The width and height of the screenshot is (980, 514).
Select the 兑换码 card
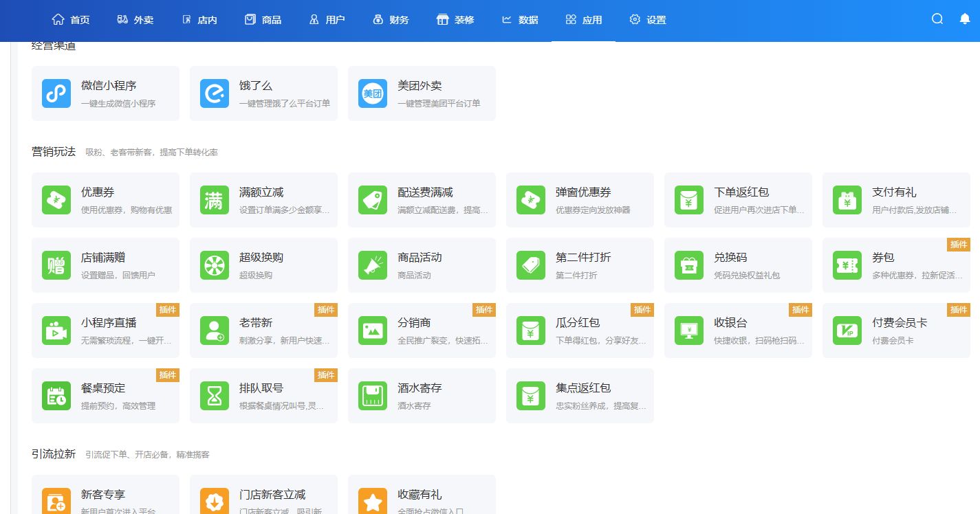(738, 265)
